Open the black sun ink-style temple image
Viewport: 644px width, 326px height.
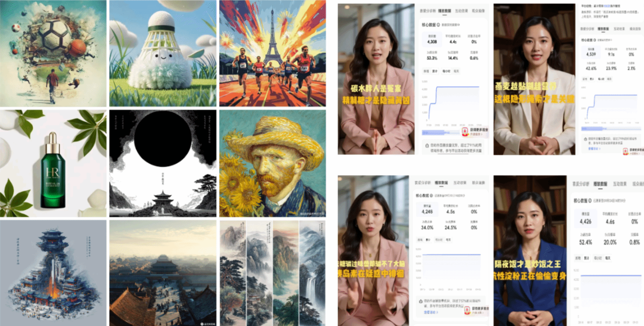click(x=163, y=163)
